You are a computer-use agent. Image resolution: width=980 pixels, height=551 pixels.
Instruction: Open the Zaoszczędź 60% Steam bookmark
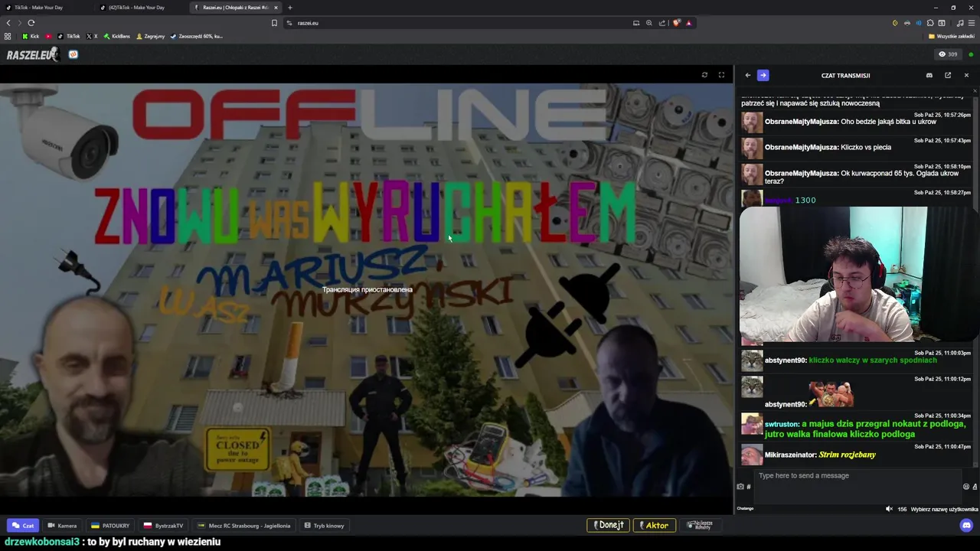tap(197, 36)
